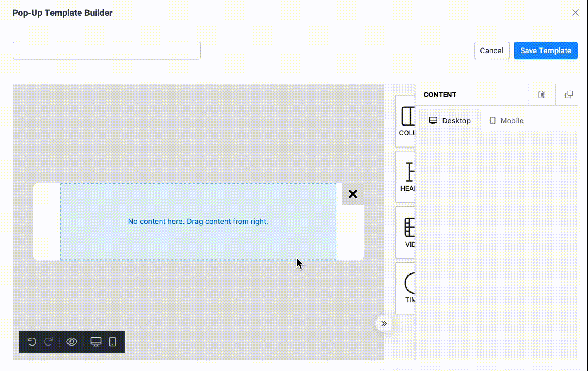This screenshot has width=588, height=371.
Task: Duplicate content using the copy icon
Action: (x=569, y=95)
